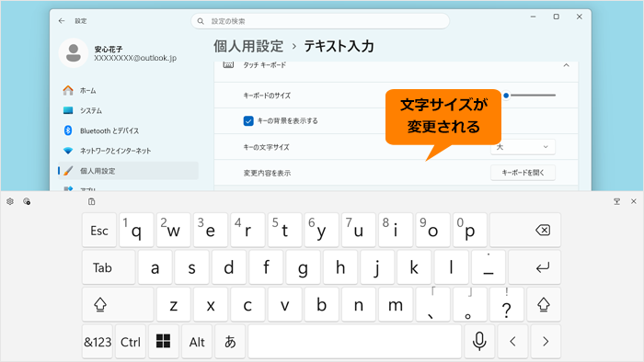Open the clipboard icon on touch keyboard
This screenshot has width=644, height=362.
pos(92,201)
